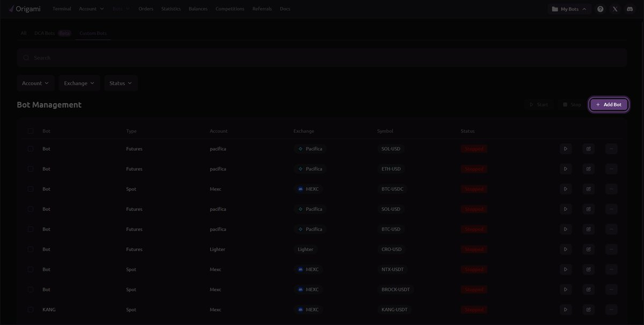This screenshot has height=325, width=644.
Task: Expand the My Bots folder menu
Action: tap(569, 9)
